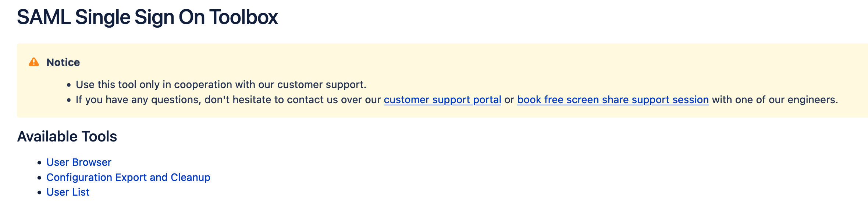Click the bold Notice heading text
Image resolution: width=868 pixels, height=210 pixels.
pos(63,62)
